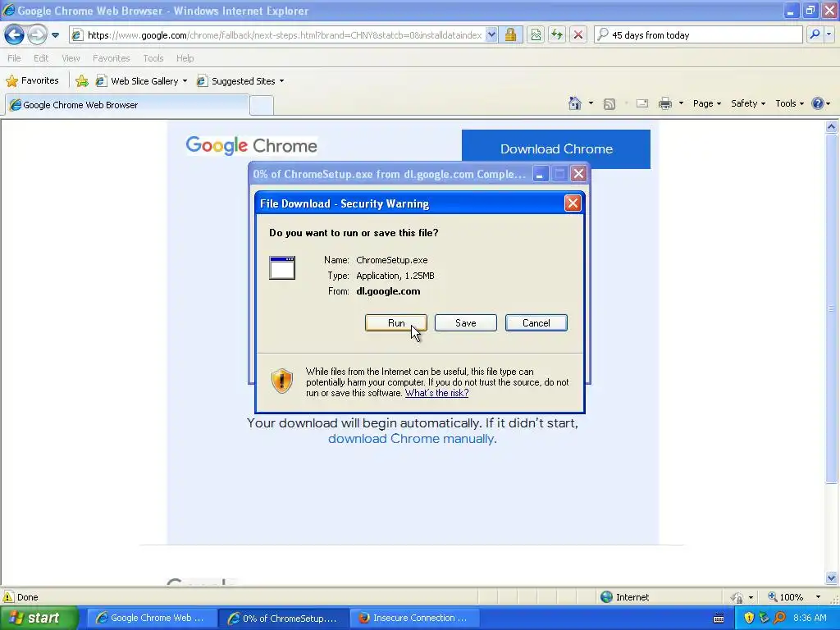The height and width of the screenshot is (630, 840).
Task: Click Cancel in the security warning
Action: (536, 323)
